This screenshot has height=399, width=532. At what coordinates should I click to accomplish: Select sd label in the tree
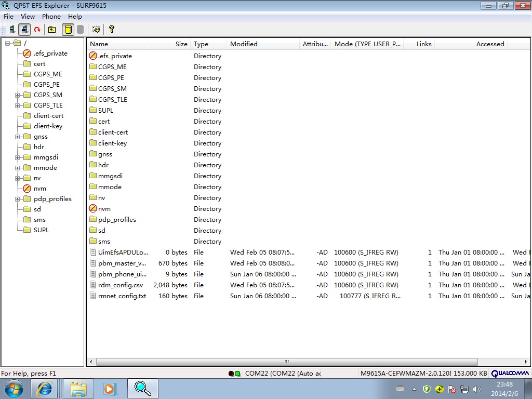pos(37,209)
